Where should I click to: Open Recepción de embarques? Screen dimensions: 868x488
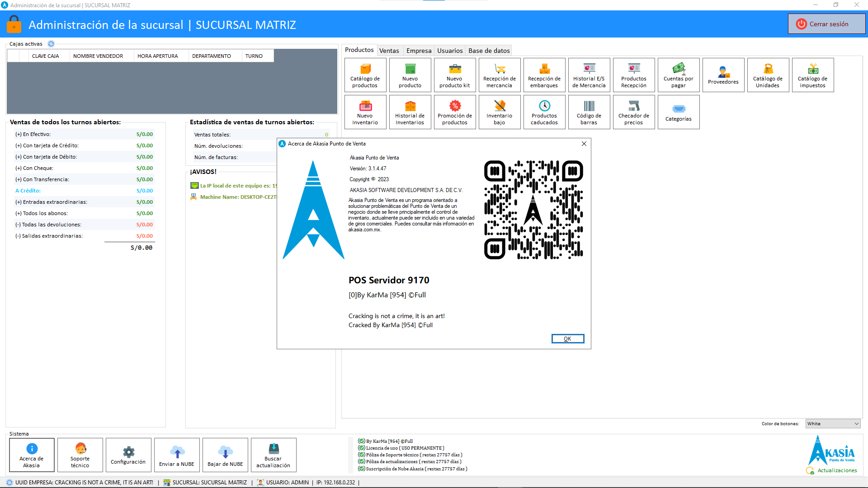coord(544,75)
